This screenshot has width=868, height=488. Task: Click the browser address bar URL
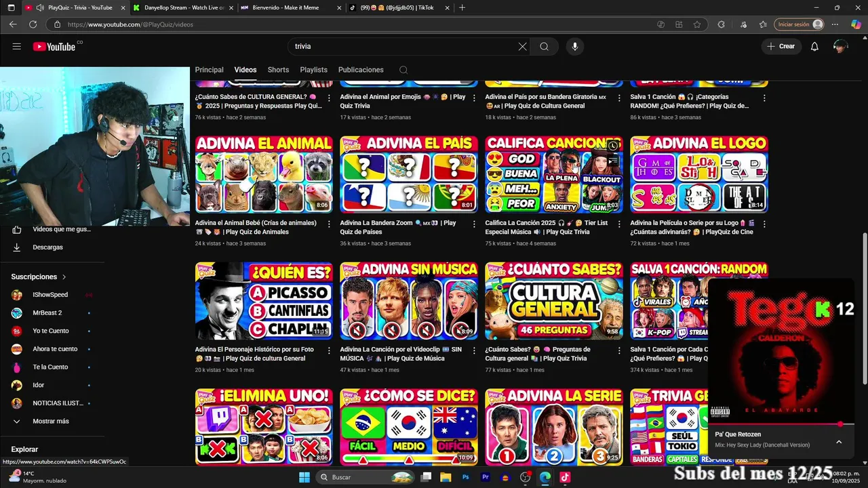pyautogui.click(x=130, y=24)
